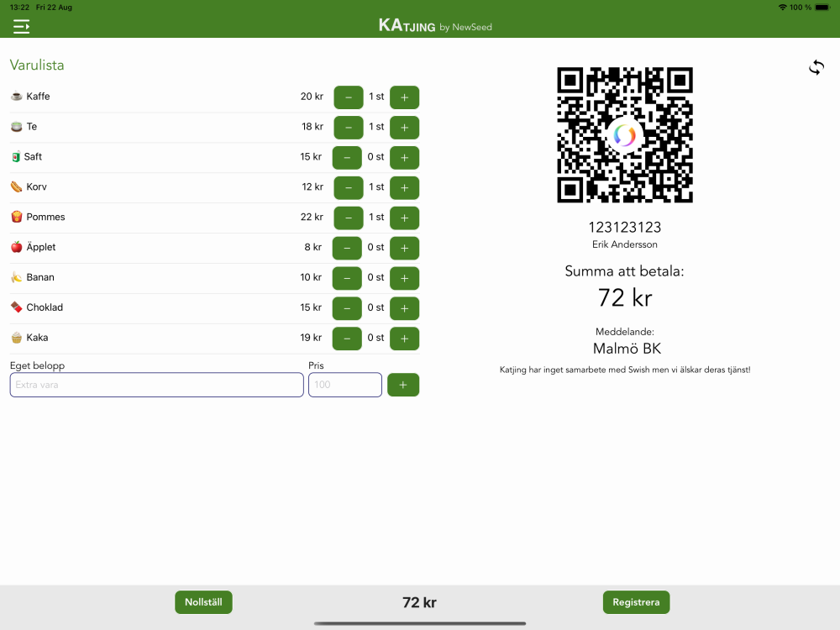Tap the red apple icon beside Äpplet
The height and width of the screenshot is (630, 840).
click(x=17, y=246)
